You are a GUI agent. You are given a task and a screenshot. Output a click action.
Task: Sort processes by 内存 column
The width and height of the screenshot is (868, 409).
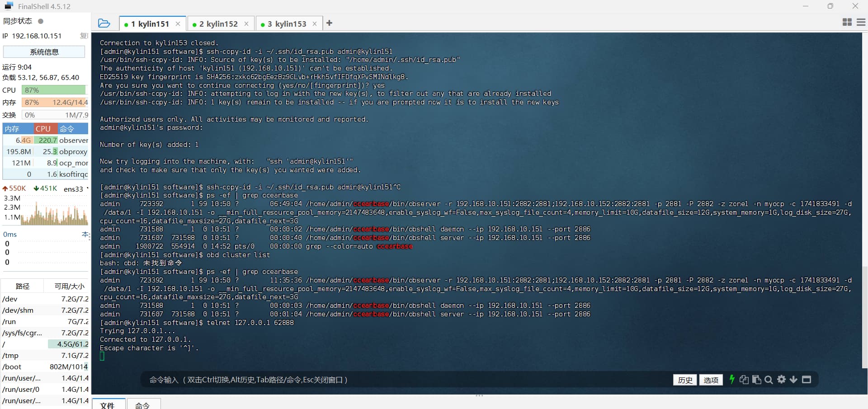[x=18, y=129]
